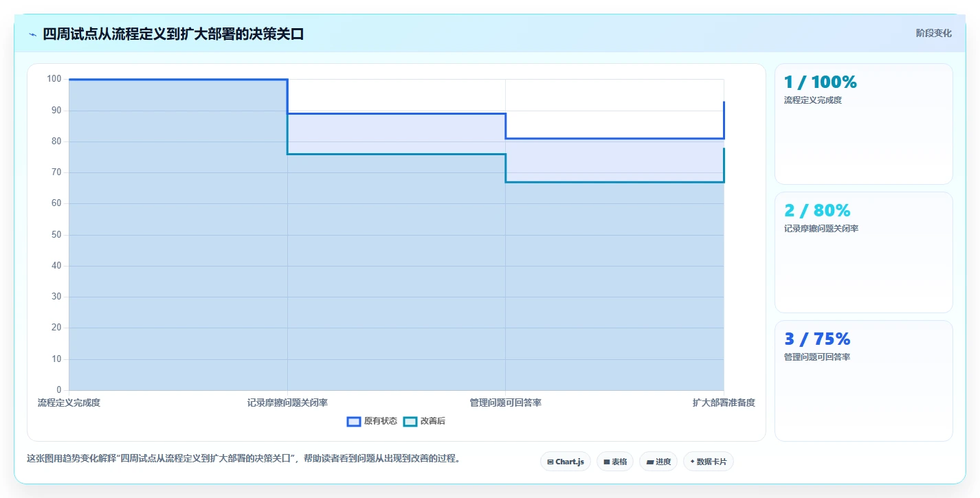Click the x-axis label 管理问题可回答率
The width and height of the screenshot is (980, 498).
(x=505, y=403)
